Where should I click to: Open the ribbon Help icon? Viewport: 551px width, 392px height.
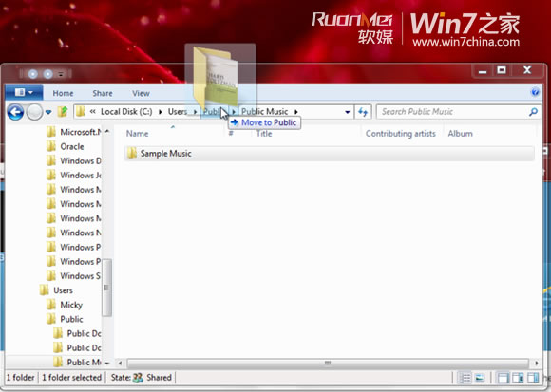(x=535, y=92)
